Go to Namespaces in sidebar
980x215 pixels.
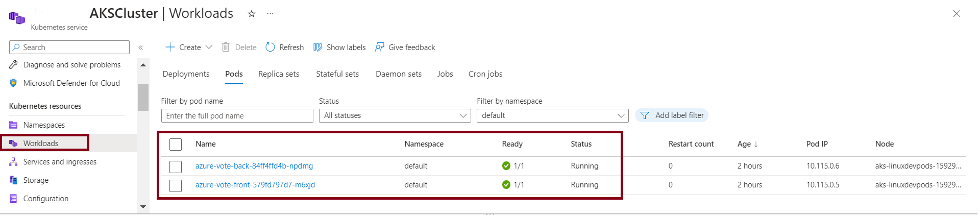pos(44,125)
